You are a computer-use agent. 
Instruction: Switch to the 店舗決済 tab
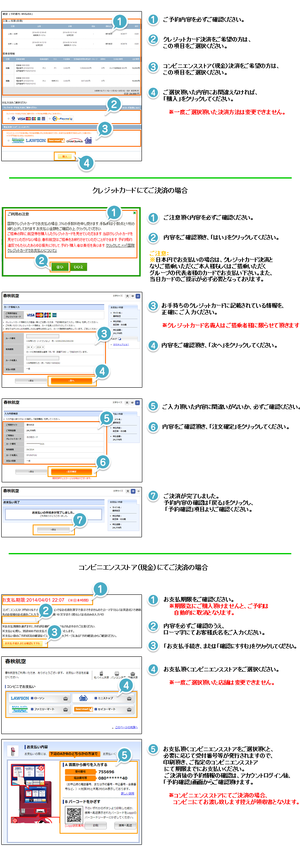coord(132,675)
